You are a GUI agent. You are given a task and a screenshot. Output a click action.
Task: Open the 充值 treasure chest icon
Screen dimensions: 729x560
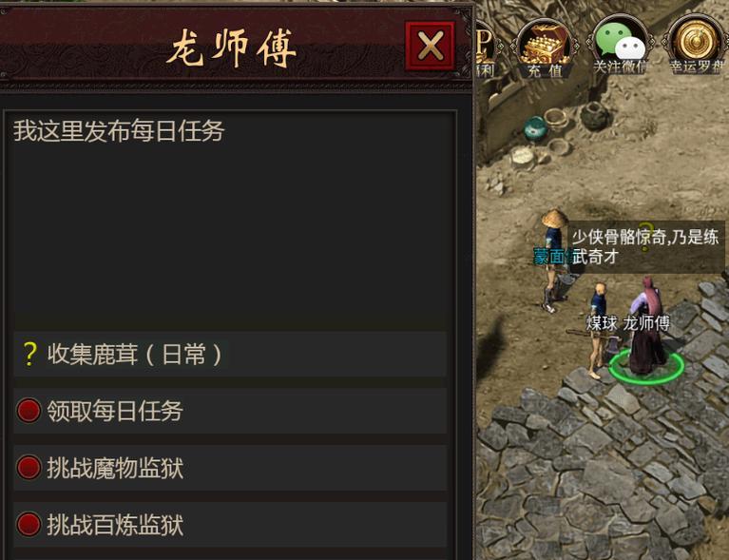545,48
